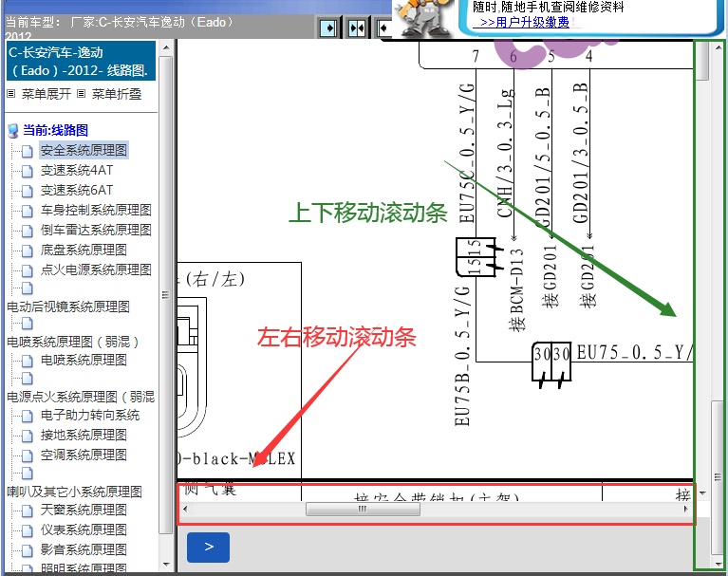Open the 变速系统6AT diagram
The width and height of the screenshot is (728, 576).
pyautogui.click(x=77, y=191)
